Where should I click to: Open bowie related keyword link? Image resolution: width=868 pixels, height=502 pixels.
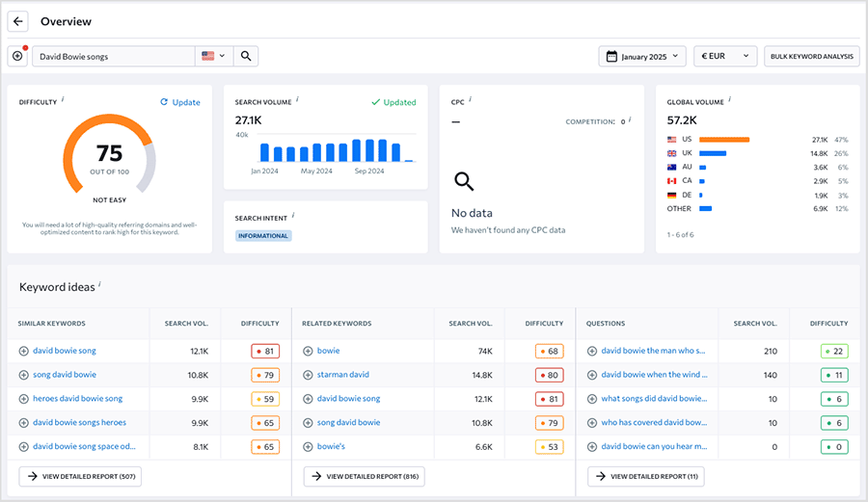328,351
